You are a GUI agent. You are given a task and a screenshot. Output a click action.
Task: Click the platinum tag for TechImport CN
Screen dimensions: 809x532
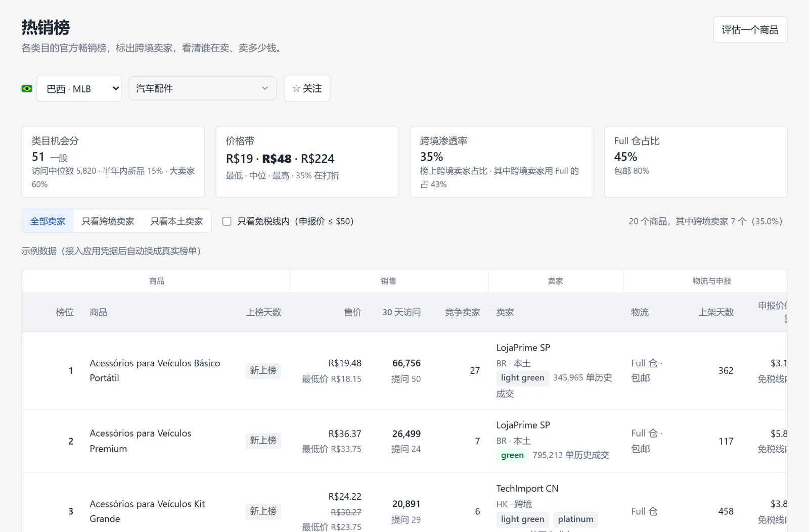click(x=575, y=519)
